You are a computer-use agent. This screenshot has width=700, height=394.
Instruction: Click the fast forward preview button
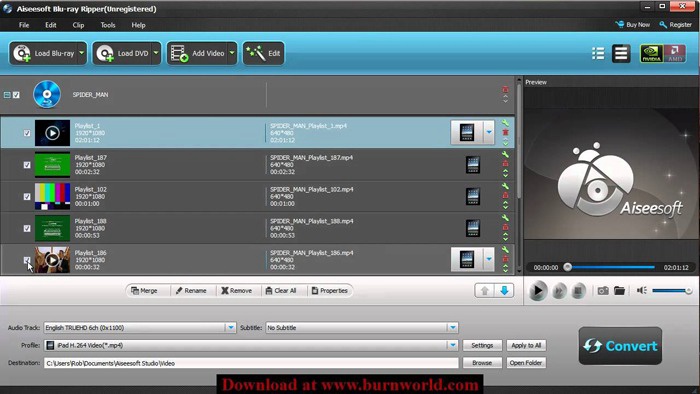coord(558,291)
